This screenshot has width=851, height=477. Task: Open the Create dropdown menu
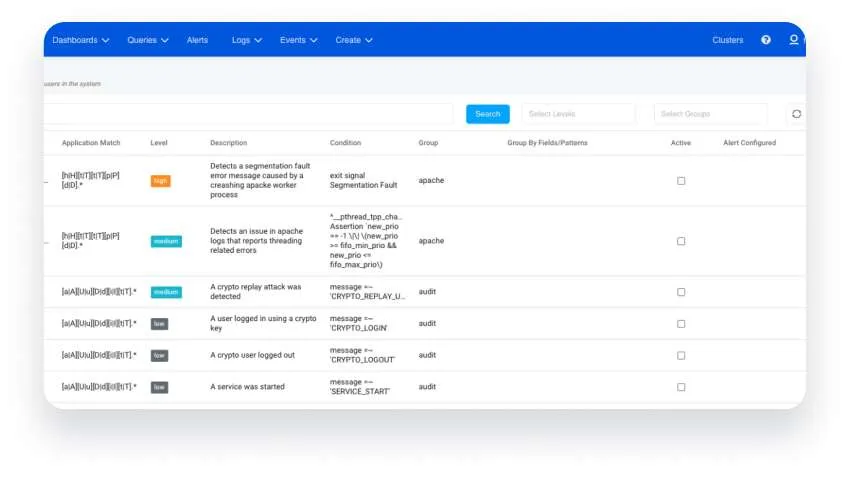(x=354, y=40)
